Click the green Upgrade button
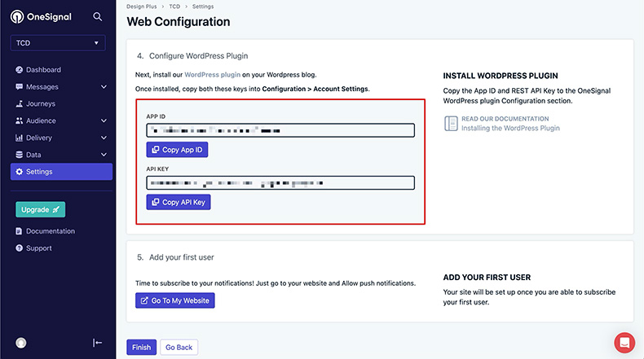Viewport: 644px width, 359px height. click(40, 210)
